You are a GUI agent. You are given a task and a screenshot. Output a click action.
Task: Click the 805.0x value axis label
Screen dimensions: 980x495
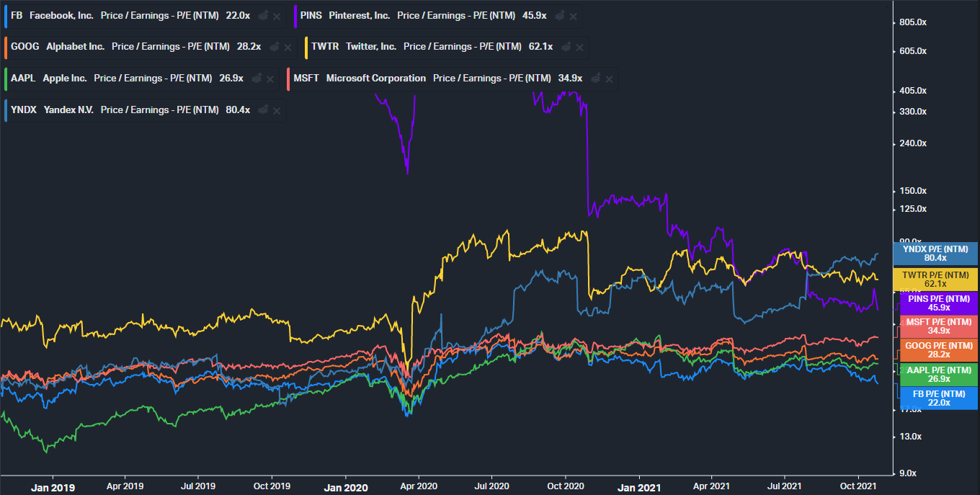pyautogui.click(x=913, y=22)
